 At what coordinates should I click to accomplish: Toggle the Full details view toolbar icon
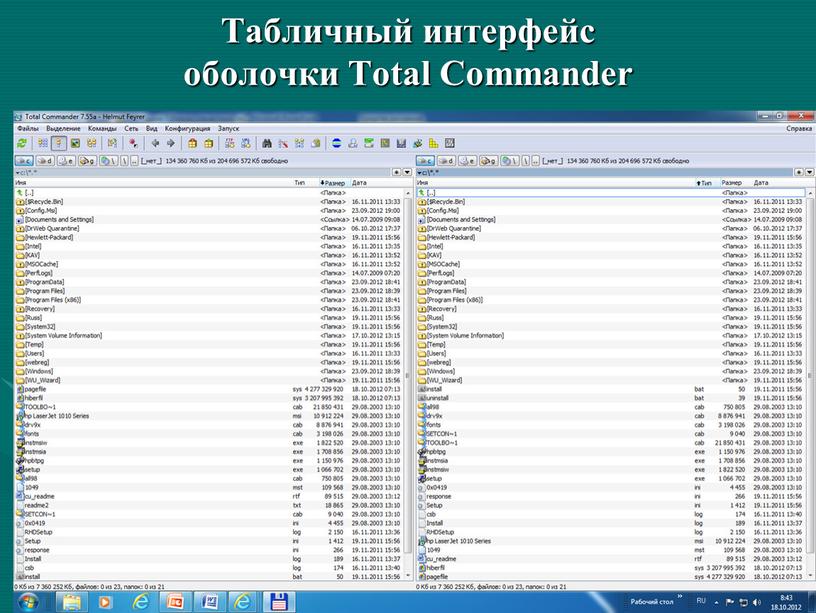coord(59,143)
